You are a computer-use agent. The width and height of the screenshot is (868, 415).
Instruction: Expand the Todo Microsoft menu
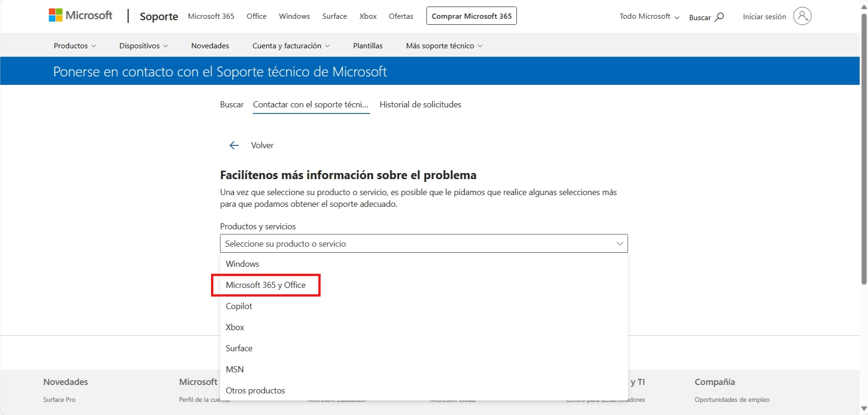pyautogui.click(x=649, y=16)
